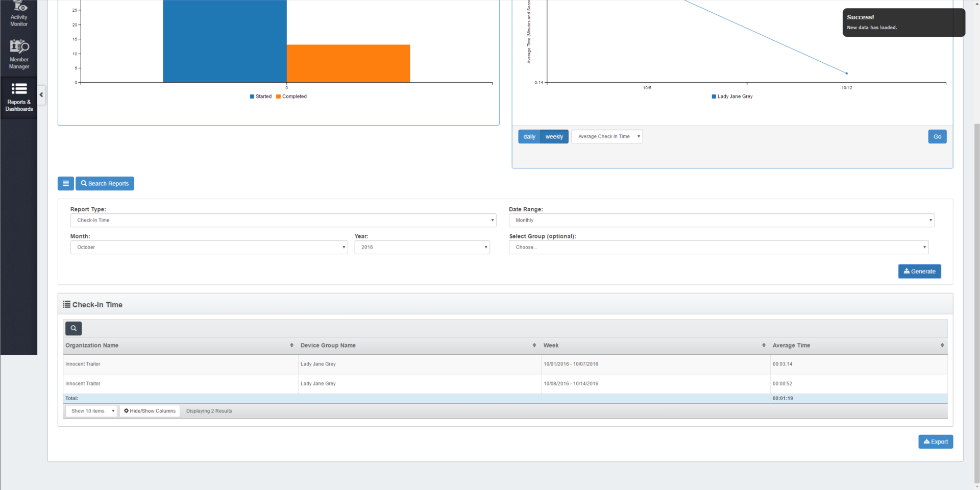
Task: Export the Check-In Time report
Action: [936, 442]
